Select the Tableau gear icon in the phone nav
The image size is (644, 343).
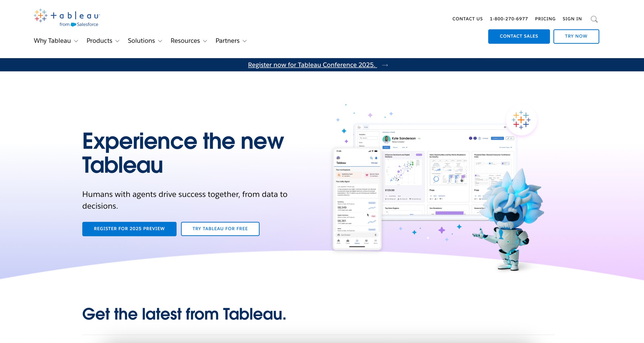click(x=357, y=241)
